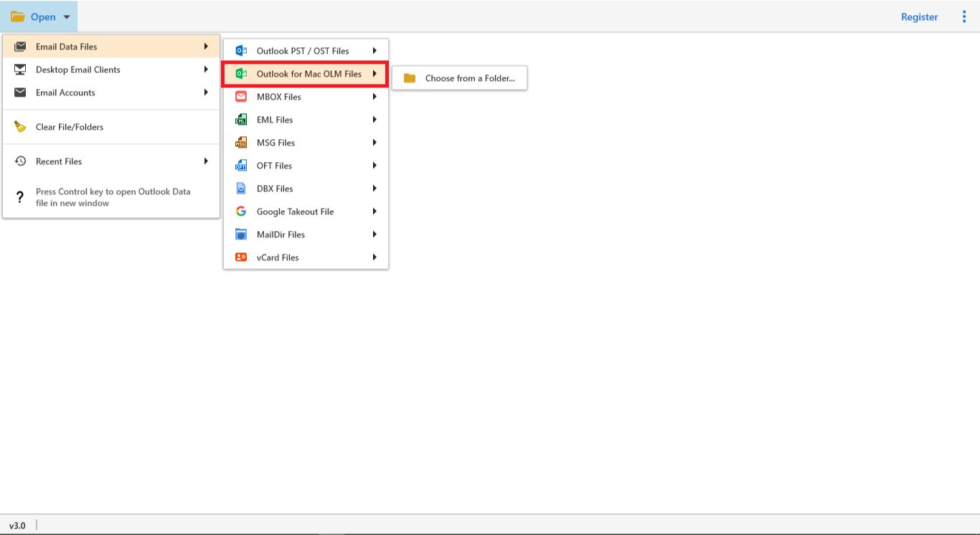Open the three-dot more options menu
980x535 pixels.
[964, 16]
